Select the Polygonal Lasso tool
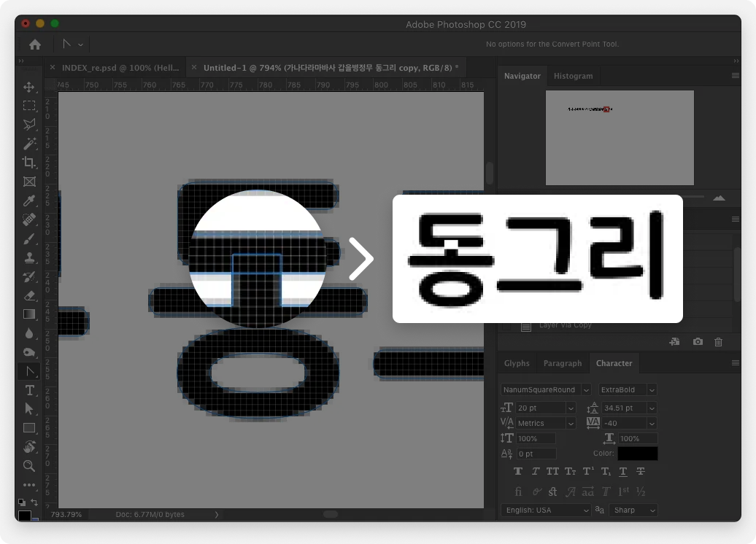The height and width of the screenshot is (544, 756). point(29,124)
